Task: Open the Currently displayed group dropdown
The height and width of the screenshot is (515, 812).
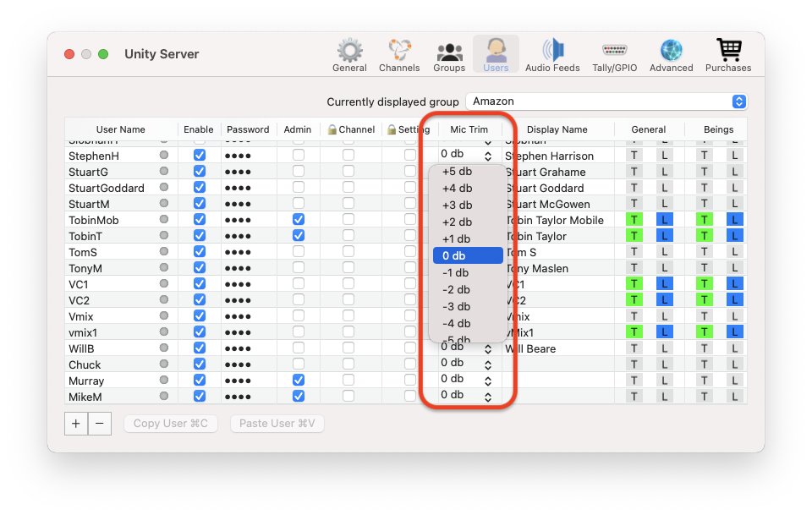Action: [606, 101]
